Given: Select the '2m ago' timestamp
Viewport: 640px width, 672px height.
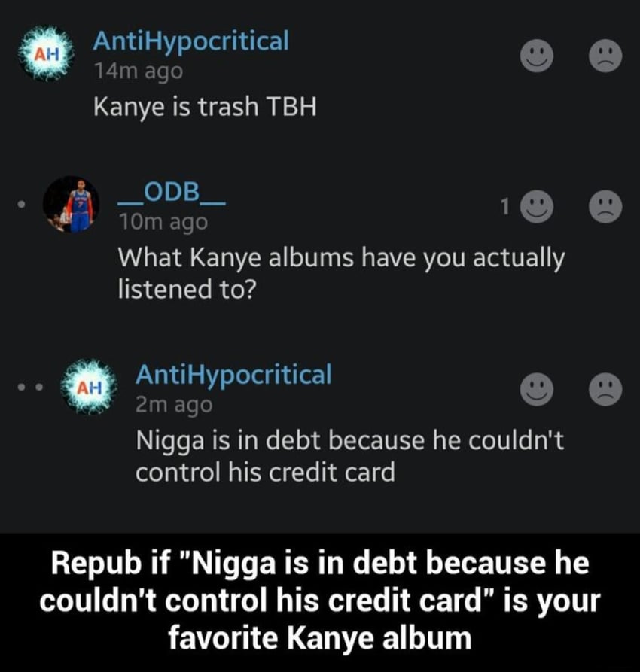Looking at the screenshot, I should [174, 405].
